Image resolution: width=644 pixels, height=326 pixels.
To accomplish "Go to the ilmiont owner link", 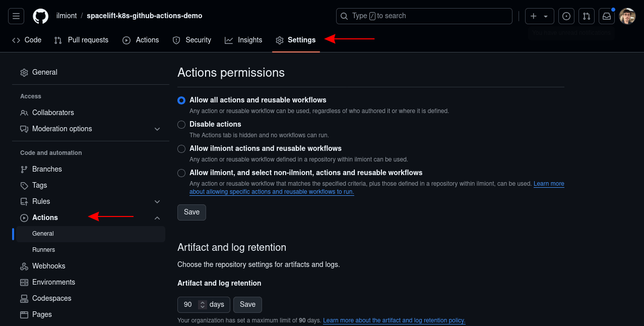I will 67,16.
